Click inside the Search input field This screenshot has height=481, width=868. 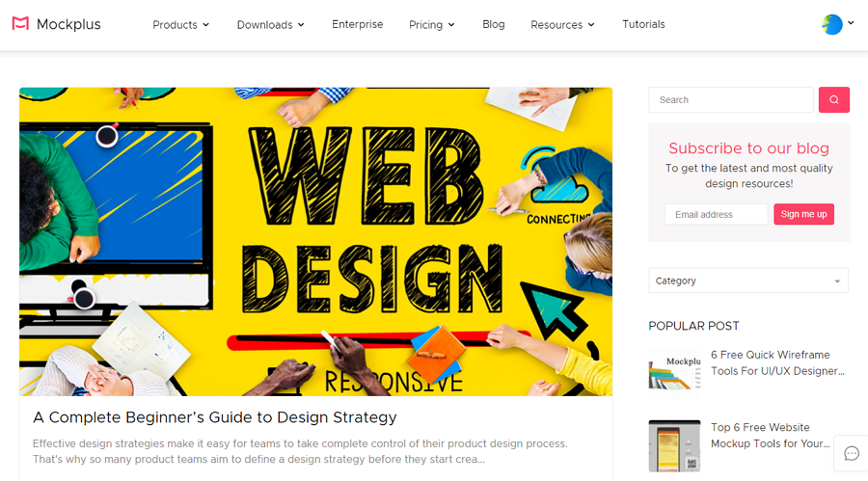point(731,99)
